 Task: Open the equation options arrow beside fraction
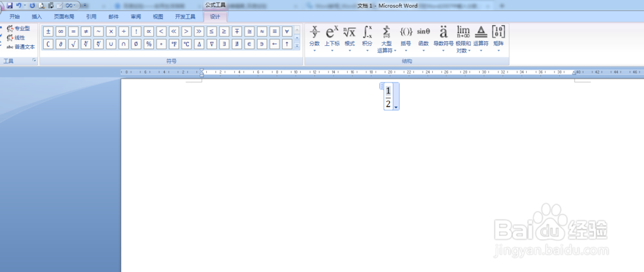click(396, 107)
